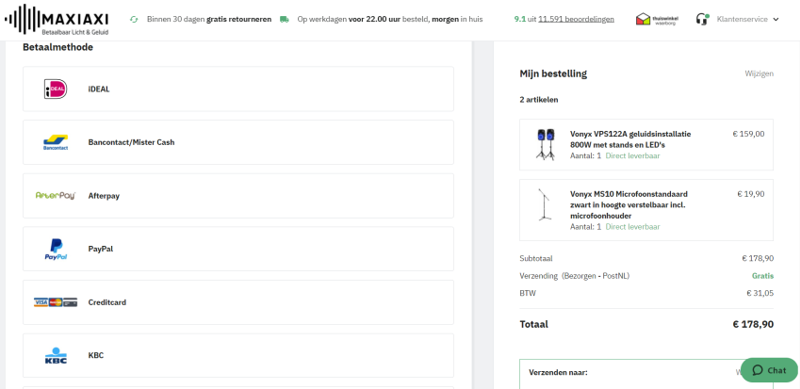
Task: Click the PayPal logo icon
Action: click(x=55, y=249)
